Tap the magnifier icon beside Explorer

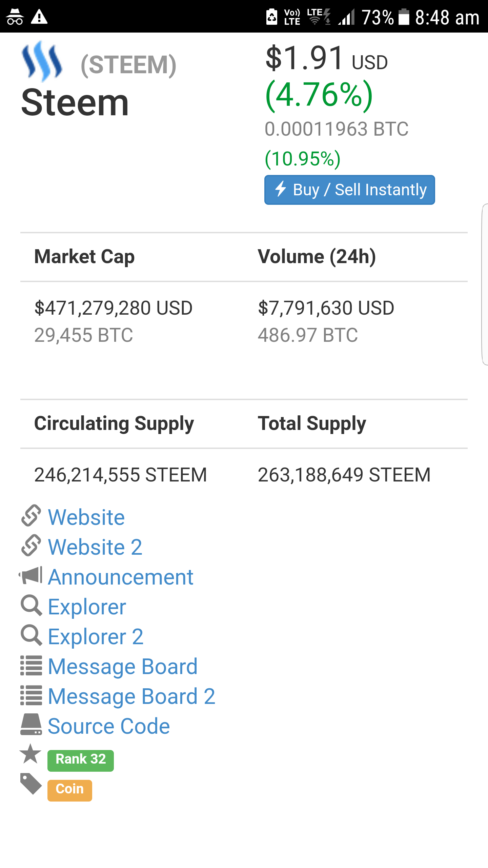click(31, 605)
